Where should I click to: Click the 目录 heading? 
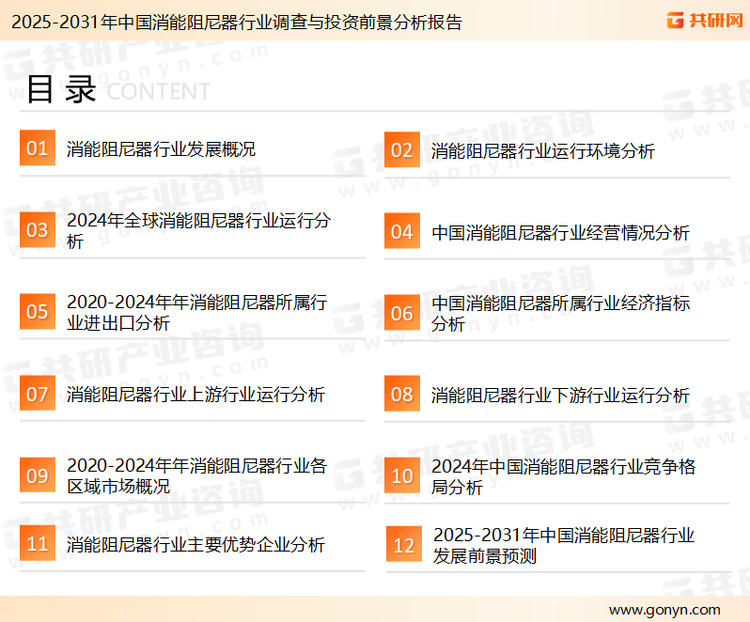point(61,89)
